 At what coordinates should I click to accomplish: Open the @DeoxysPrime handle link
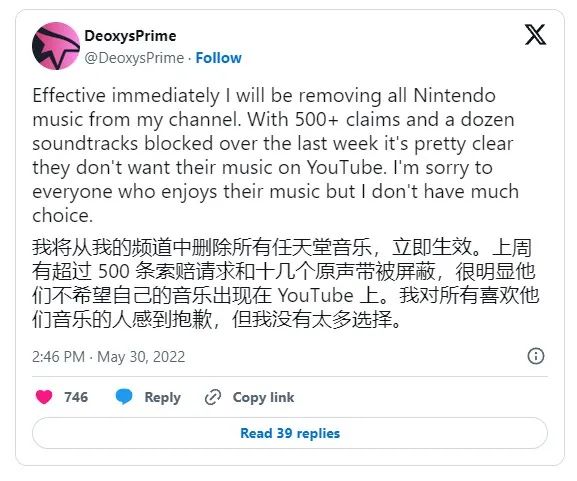134,58
